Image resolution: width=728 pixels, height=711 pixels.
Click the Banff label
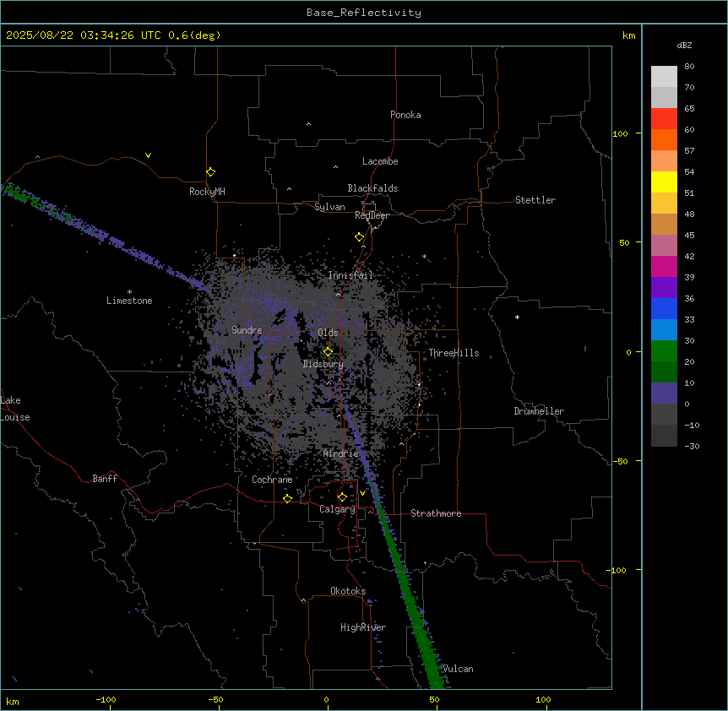[x=105, y=479]
